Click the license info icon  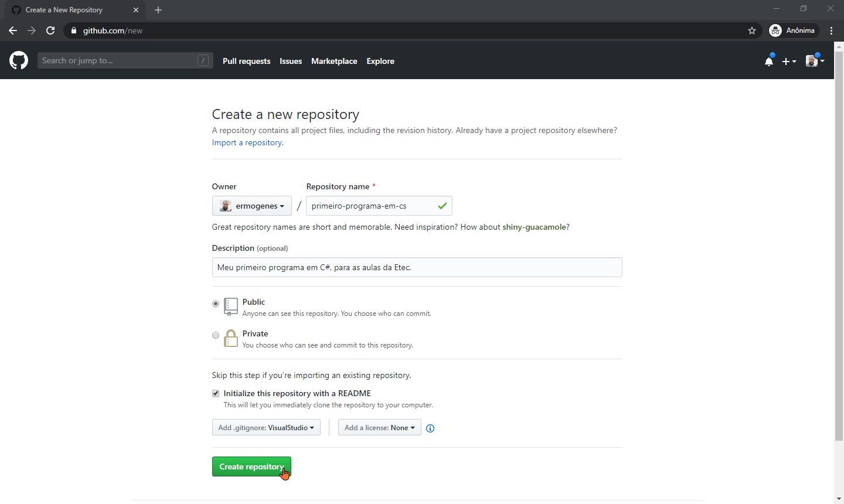pos(430,428)
